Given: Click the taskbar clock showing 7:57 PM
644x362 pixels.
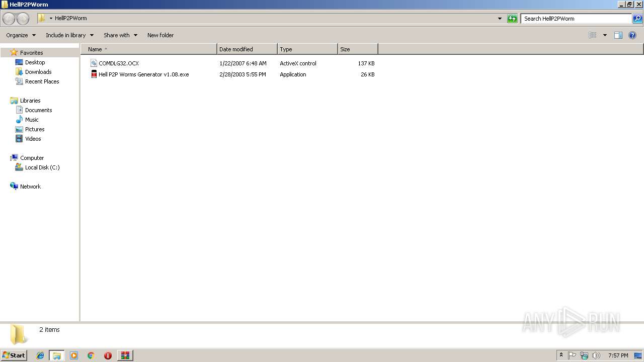Looking at the screenshot, I should click(618, 355).
